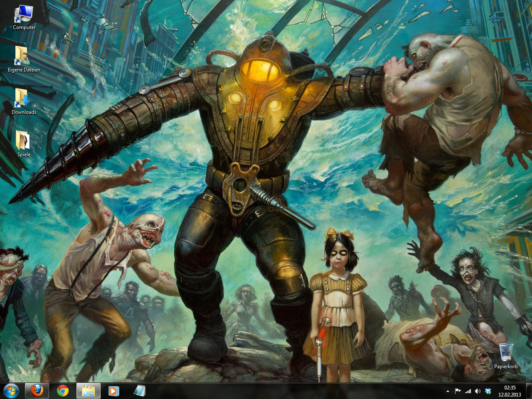Open the Notepad taskbar icon
Screen dimensions: 532x399
click(139, 391)
